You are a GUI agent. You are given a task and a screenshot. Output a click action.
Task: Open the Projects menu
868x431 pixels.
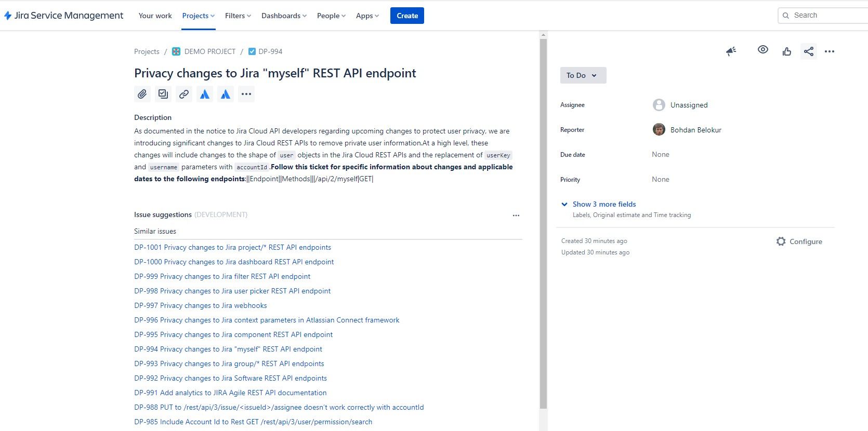[199, 16]
